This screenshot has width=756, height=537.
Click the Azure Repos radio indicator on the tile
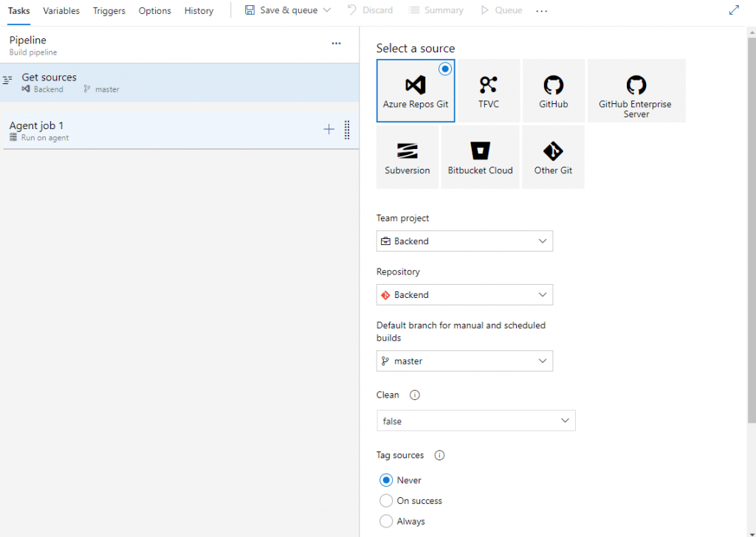tap(445, 69)
